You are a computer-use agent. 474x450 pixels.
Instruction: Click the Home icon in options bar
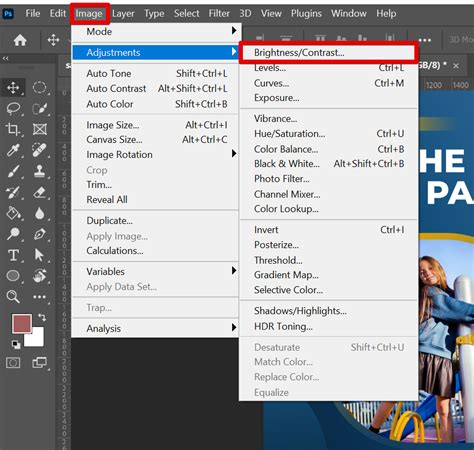pyautogui.click(x=20, y=40)
